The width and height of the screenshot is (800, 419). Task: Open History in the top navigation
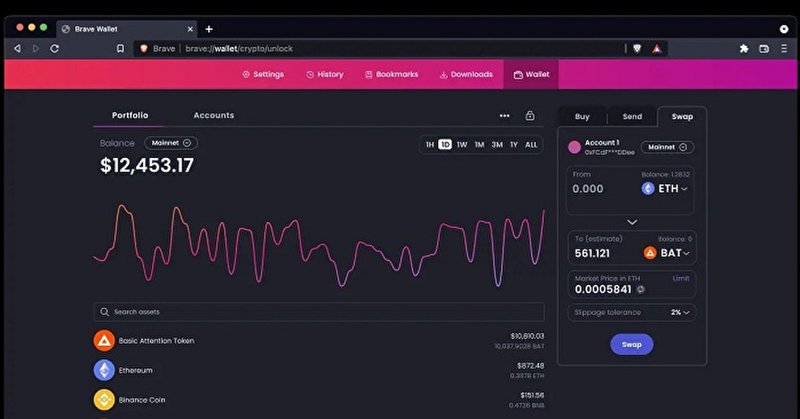[324, 75]
